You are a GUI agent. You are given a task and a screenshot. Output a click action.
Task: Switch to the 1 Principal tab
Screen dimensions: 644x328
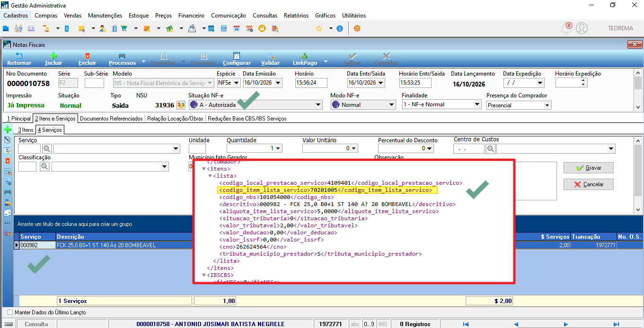click(18, 118)
